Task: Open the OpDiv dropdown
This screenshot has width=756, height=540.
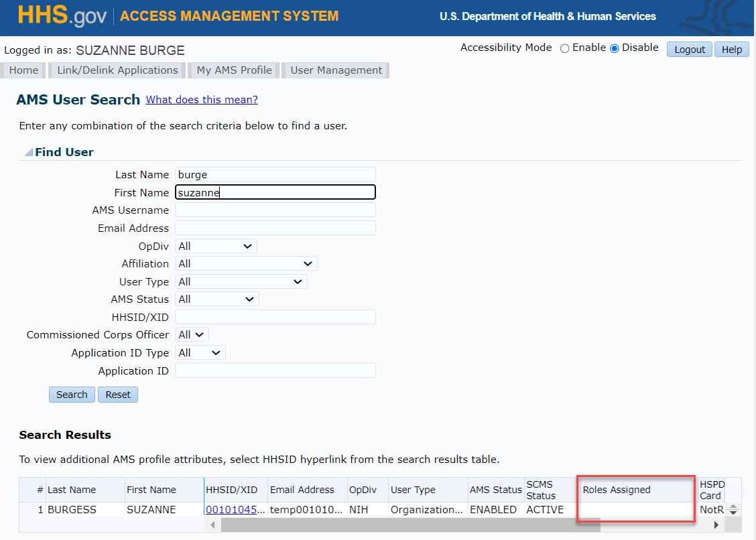Action: [x=215, y=247]
